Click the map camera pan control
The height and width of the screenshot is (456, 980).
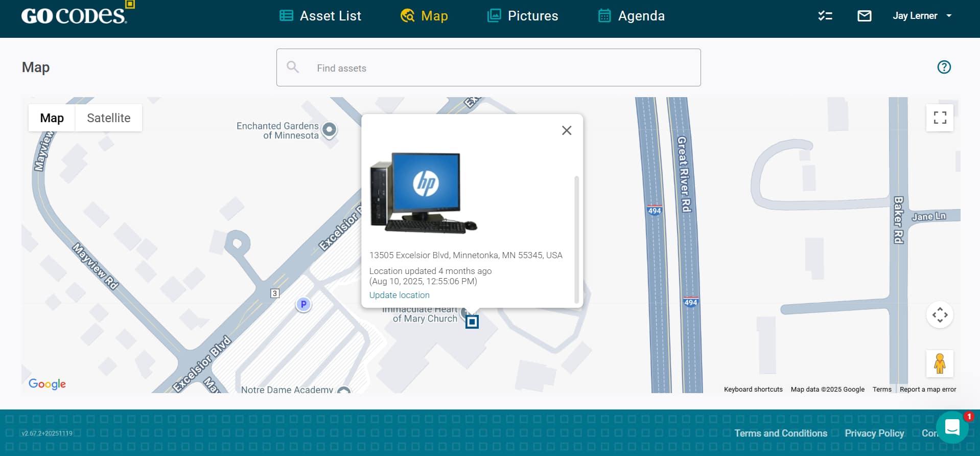pyautogui.click(x=940, y=315)
